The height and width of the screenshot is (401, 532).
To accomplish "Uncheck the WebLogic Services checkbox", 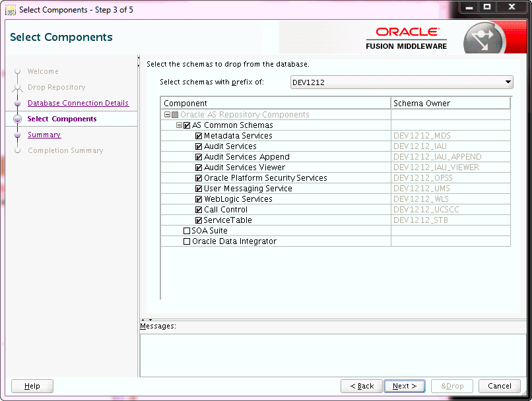I will (x=199, y=199).
